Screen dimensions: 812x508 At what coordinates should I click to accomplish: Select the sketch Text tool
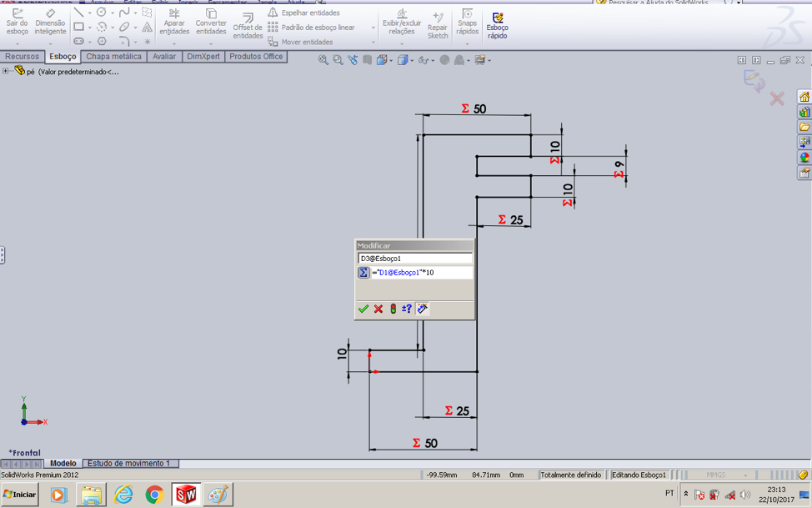(147, 27)
